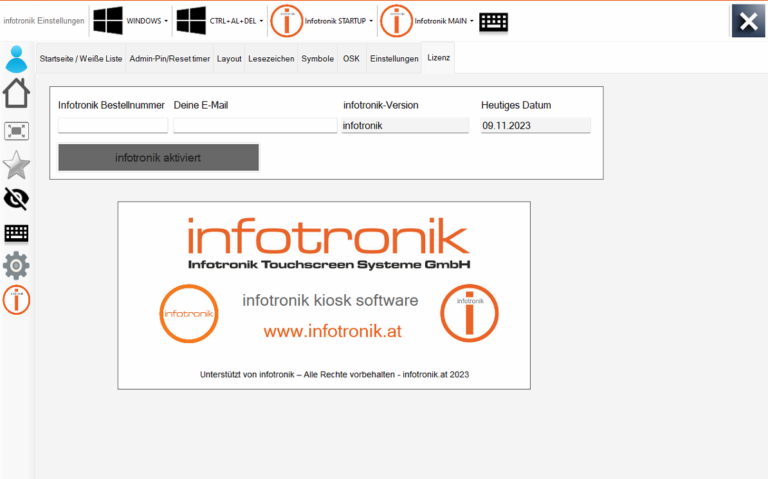Click the WINDOWS toolbar label

(x=144, y=21)
